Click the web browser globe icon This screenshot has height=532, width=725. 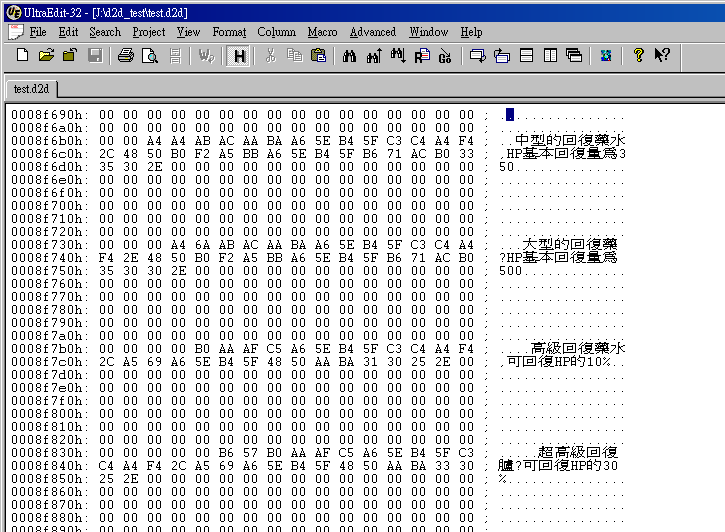[x=606, y=55]
